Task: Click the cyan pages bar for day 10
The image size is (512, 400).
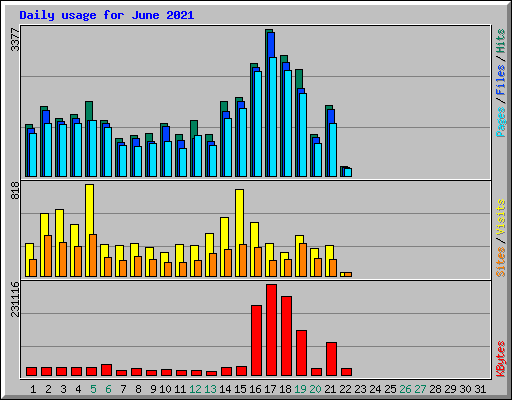Action: coord(168,159)
